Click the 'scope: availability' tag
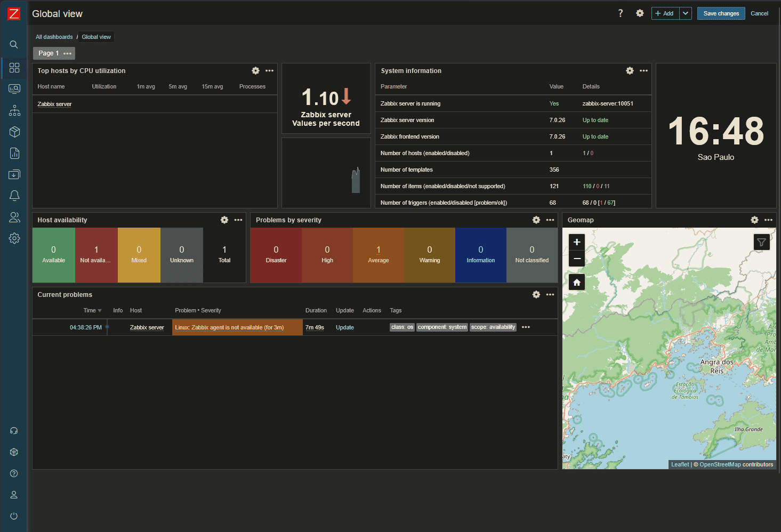The width and height of the screenshot is (781, 532). pyautogui.click(x=493, y=327)
